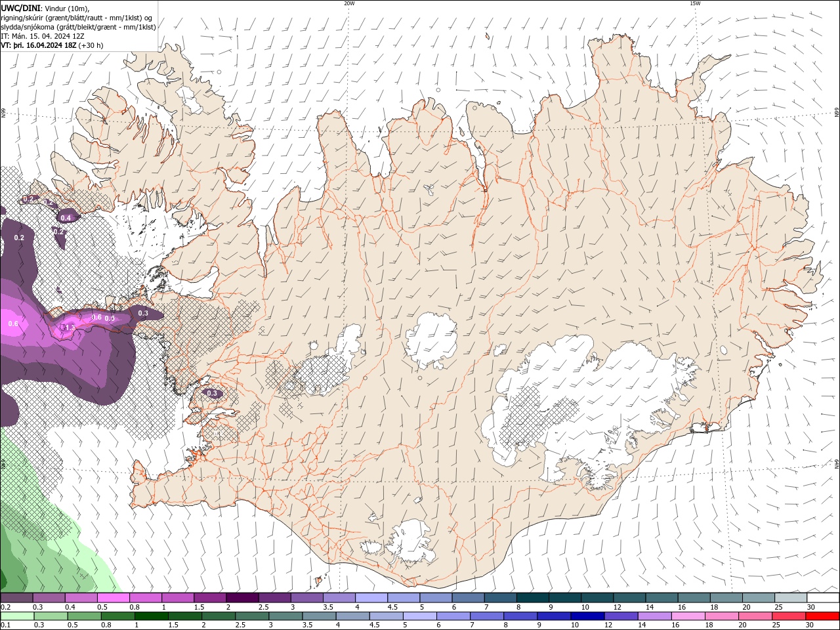
Task: Pick the darkest purple swatch labeled 2
Action: pos(241,598)
